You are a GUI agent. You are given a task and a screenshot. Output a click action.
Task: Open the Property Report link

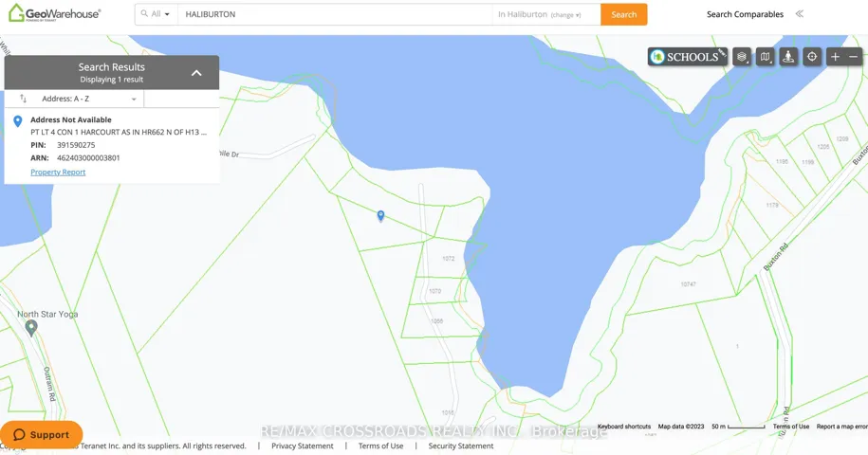tap(58, 172)
